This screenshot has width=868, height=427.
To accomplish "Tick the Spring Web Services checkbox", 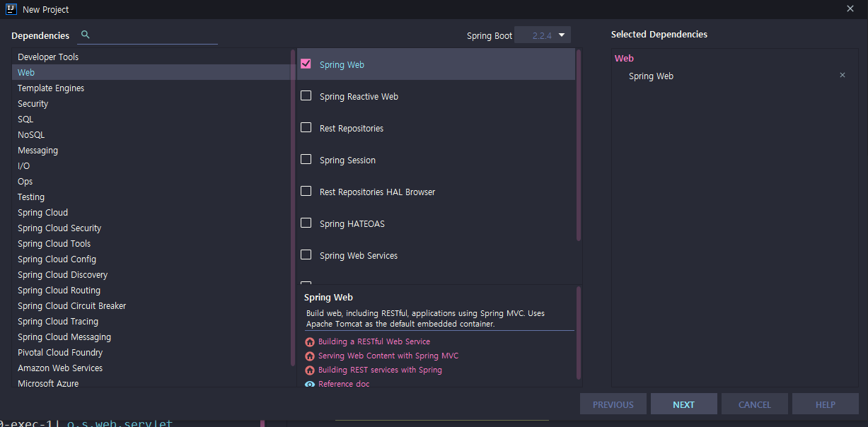I will (306, 255).
